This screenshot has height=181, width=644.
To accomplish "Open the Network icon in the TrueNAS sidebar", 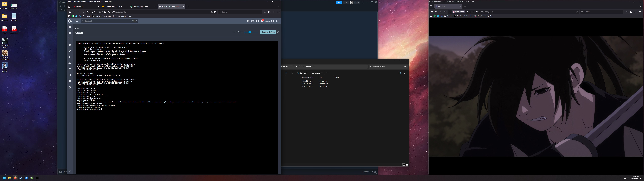I will pos(70,57).
